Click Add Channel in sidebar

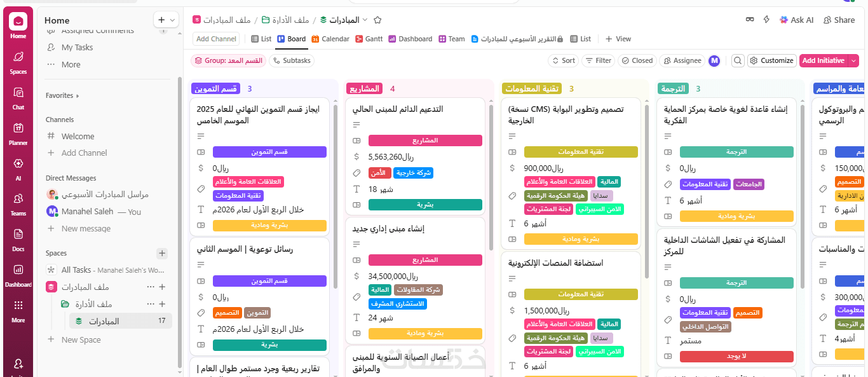(84, 153)
